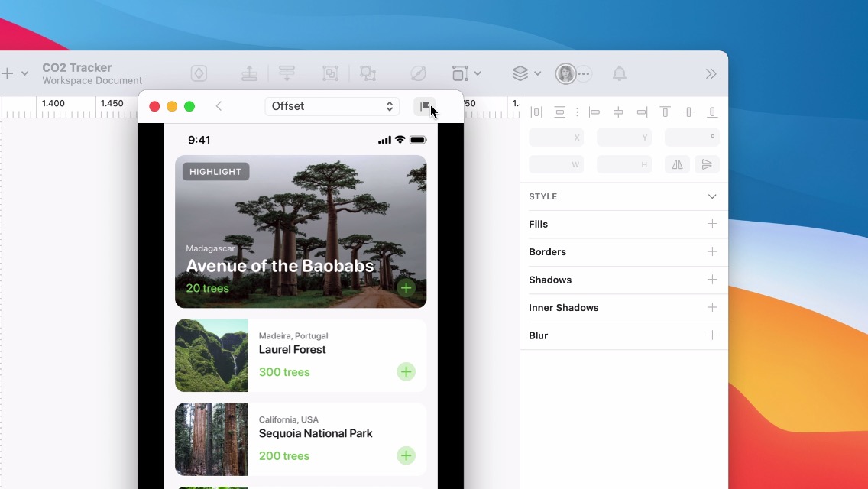Select the Sequoia National Park thumbnail
868x489 pixels.
(212, 439)
